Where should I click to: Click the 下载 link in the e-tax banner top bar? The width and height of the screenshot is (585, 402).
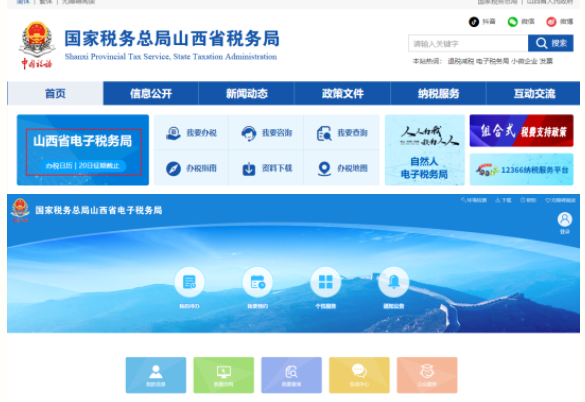click(503, 200)
